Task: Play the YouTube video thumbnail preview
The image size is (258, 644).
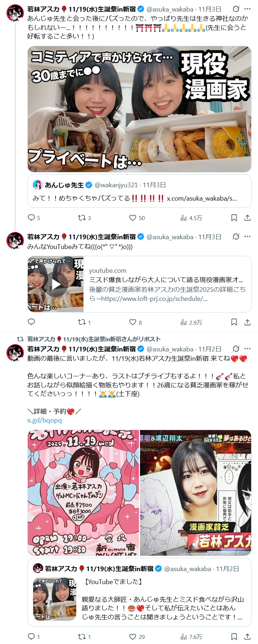Action: coord(56,284)
